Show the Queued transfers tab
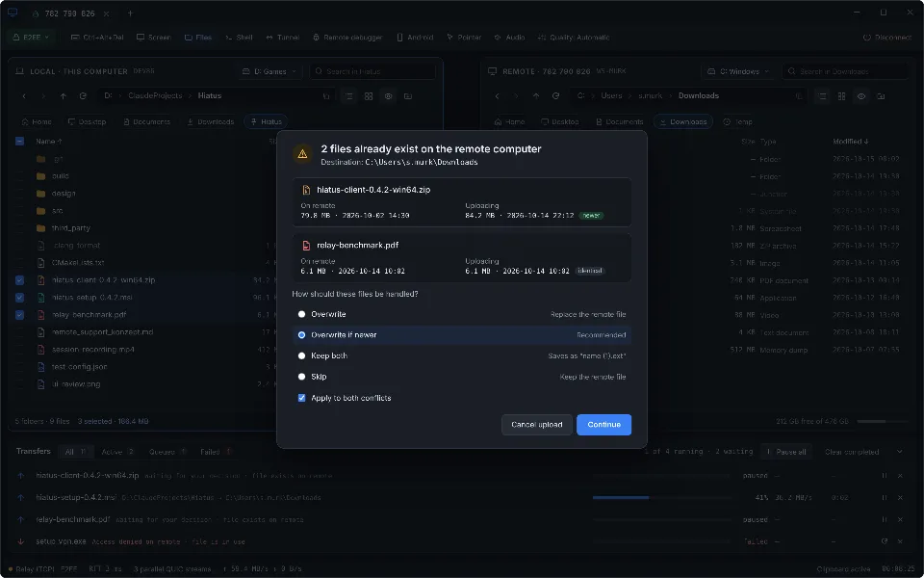Viewport: 924px width, 578px height. pyautogui.click(x=167, y=452)
